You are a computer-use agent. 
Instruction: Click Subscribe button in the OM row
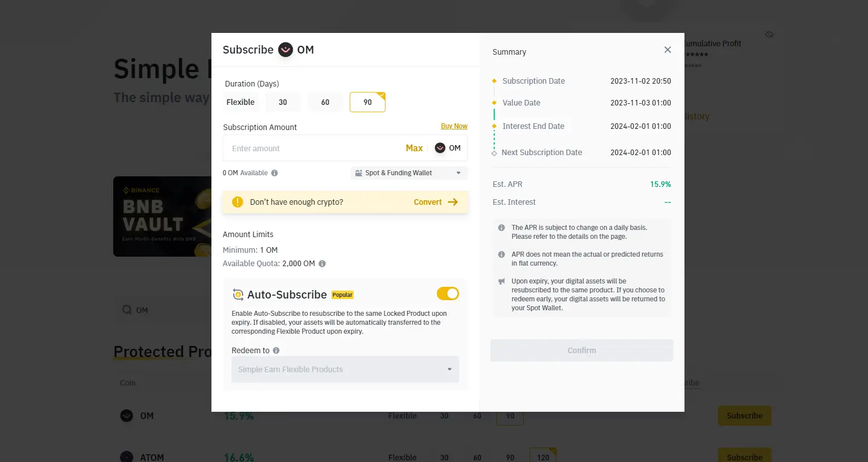(745, 416)
